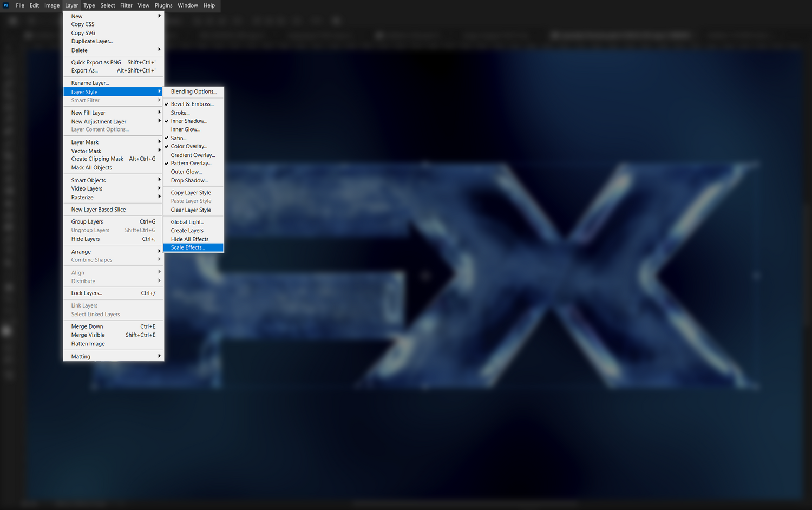This screenshot has height=510, width=812.
Task: Enable the Drop Shadow effect
Action: pyautogui.click(x=193, y=180)
